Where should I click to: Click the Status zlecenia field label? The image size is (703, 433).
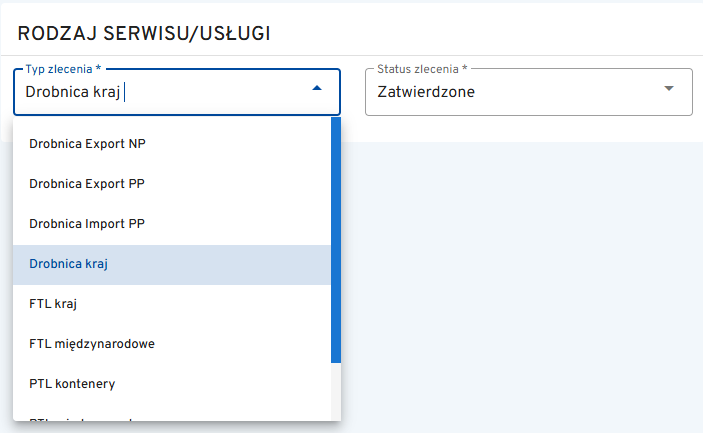tap(422, 69)
